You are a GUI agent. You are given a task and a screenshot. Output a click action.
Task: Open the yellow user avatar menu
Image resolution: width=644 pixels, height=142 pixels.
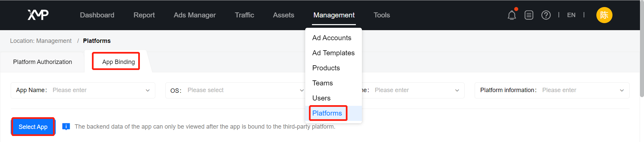point(604,15)
